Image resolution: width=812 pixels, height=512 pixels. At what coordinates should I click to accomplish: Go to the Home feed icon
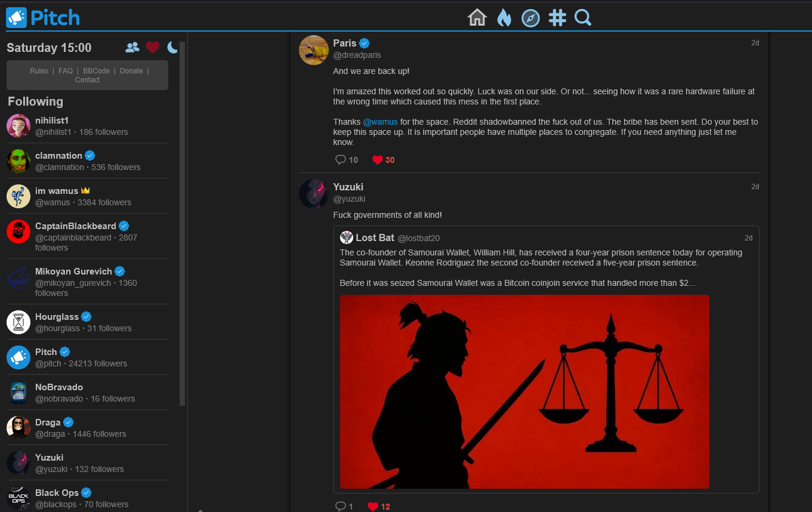477,18
